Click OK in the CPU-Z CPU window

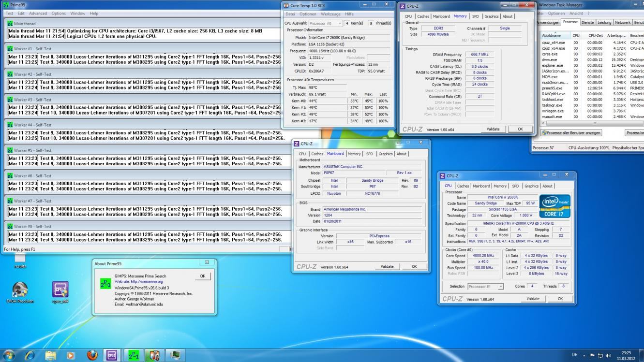point(560,299)
